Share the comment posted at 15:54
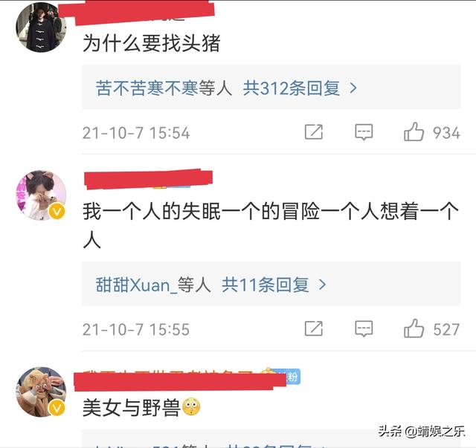The height and width of the screenshot is (448, 476). [314, 132]
